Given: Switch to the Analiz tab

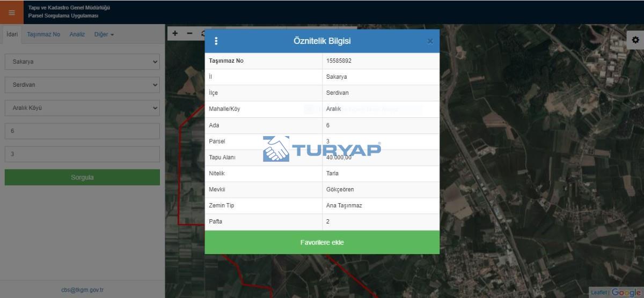Looking at the screenshot, I should click(x=77, y=34).
